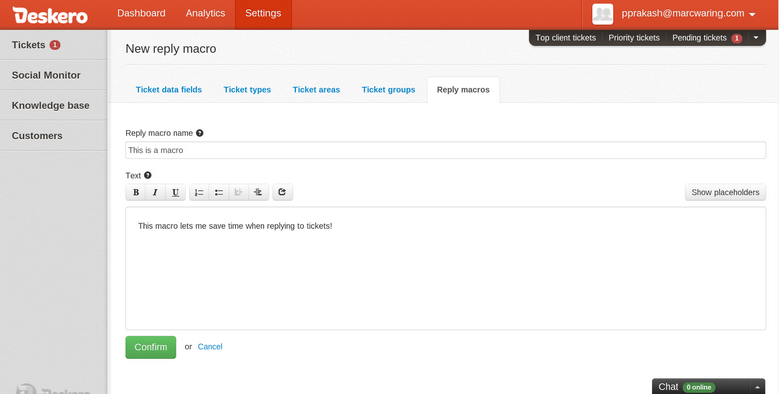Click the red badge next to Tickets
Screen dimensions: 779x397
(x=55, y=45)
